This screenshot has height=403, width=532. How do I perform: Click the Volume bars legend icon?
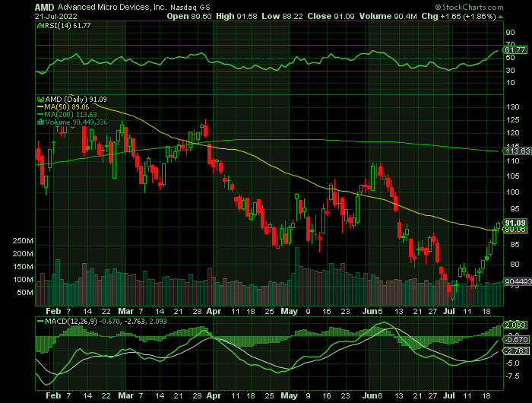40,122
